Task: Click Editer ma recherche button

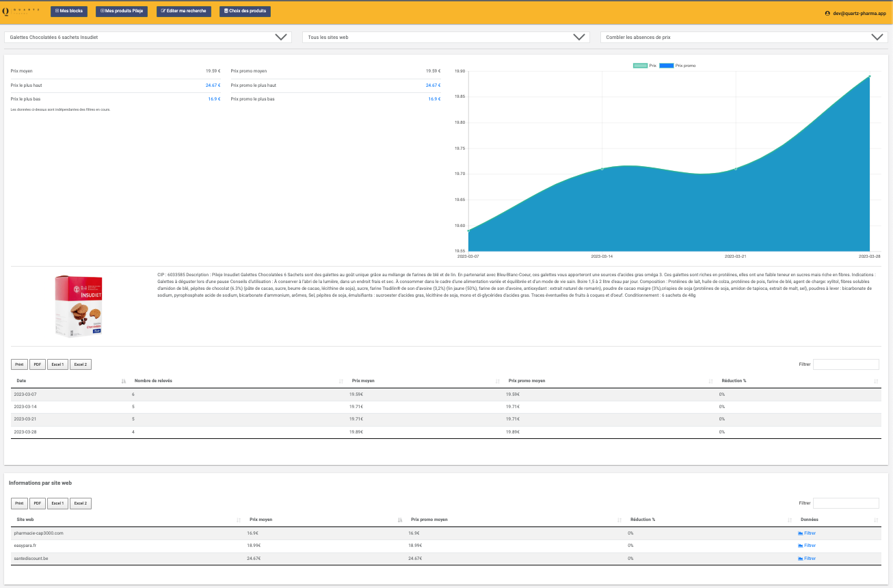Action: pos(183,12)
